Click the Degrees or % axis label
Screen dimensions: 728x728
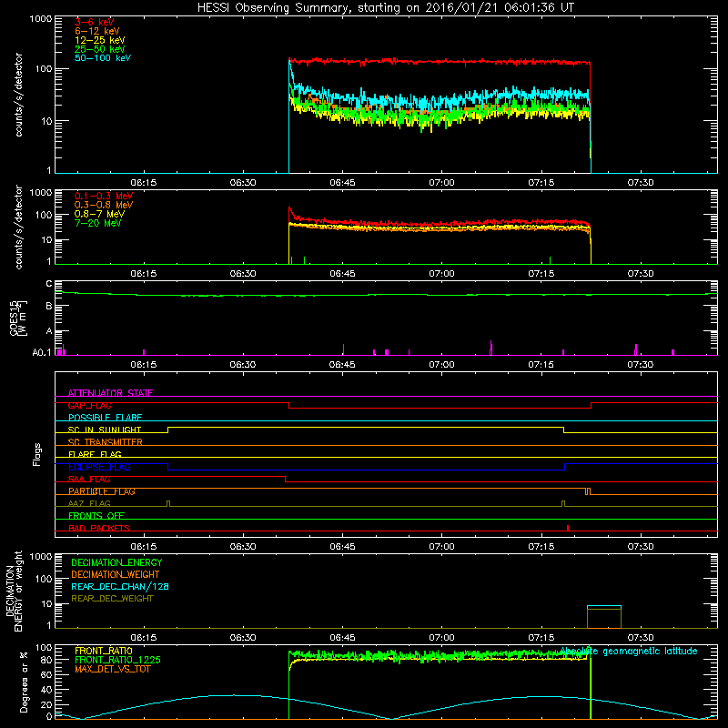pos(24,682)
